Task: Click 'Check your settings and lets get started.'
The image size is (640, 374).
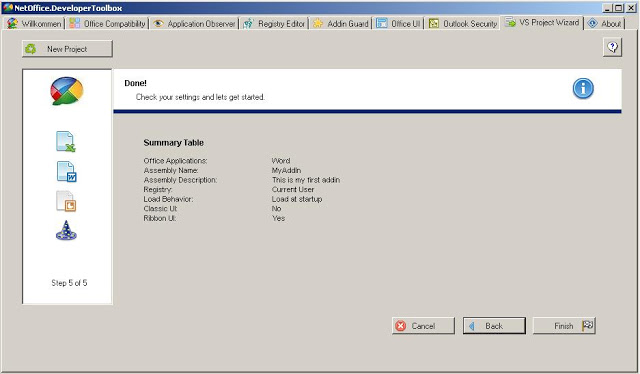Action: click(x=200, y=97)
